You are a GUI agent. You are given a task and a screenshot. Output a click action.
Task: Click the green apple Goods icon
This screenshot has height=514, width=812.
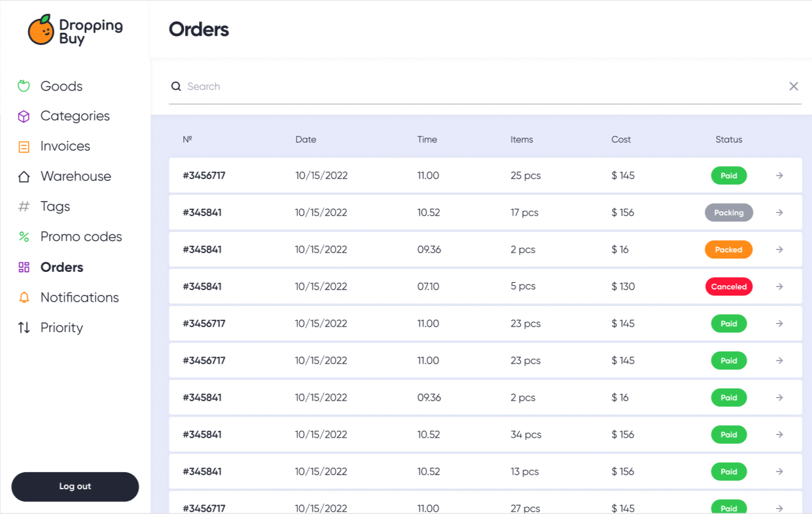pos(24,86)
